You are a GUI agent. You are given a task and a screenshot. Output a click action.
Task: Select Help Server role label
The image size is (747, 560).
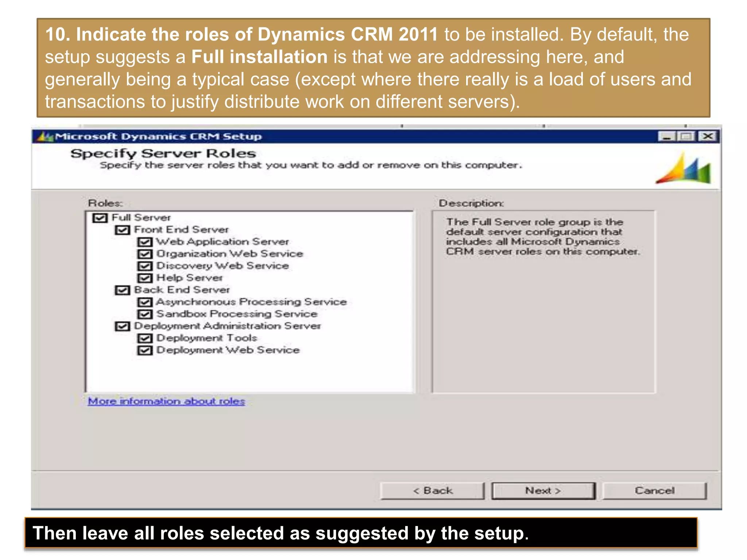pos(189,278)
